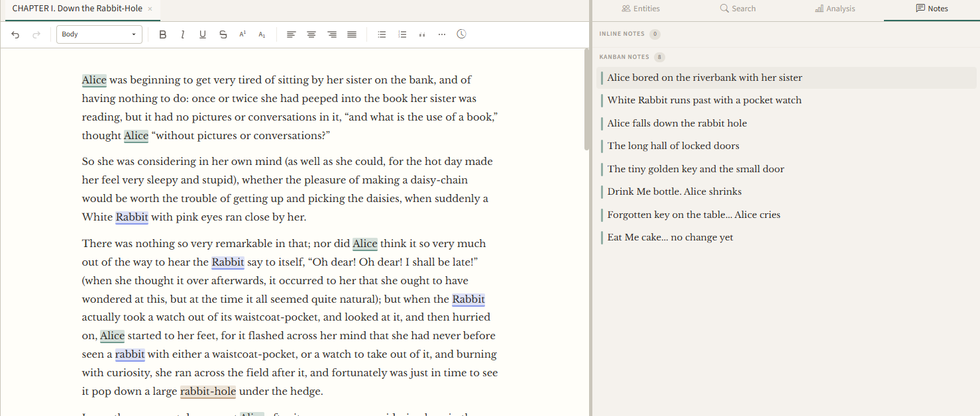Open note 'Alice bored on the riverbank with her sister'
This screenshot has height=416, width=980.
tap(787, 78)
